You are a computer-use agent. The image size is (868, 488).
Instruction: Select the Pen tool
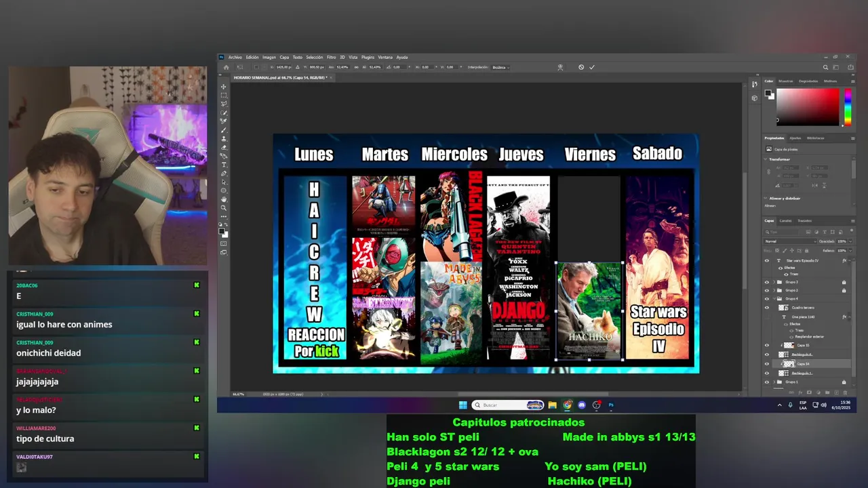click(224, 174)
